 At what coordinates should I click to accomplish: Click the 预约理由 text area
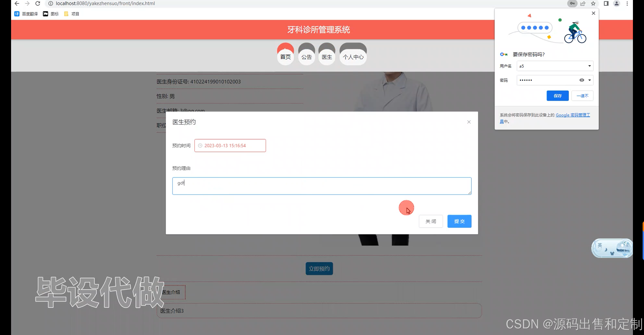coord(321,186)
